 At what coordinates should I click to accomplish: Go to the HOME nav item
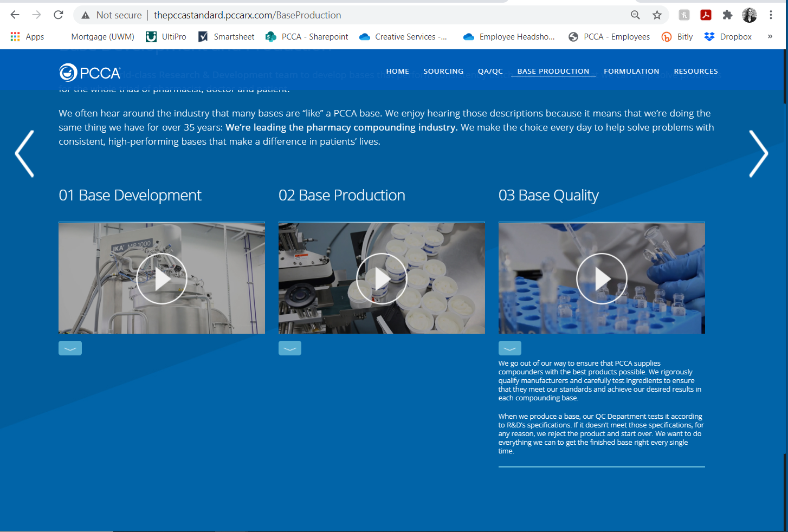tap(398, 71)
